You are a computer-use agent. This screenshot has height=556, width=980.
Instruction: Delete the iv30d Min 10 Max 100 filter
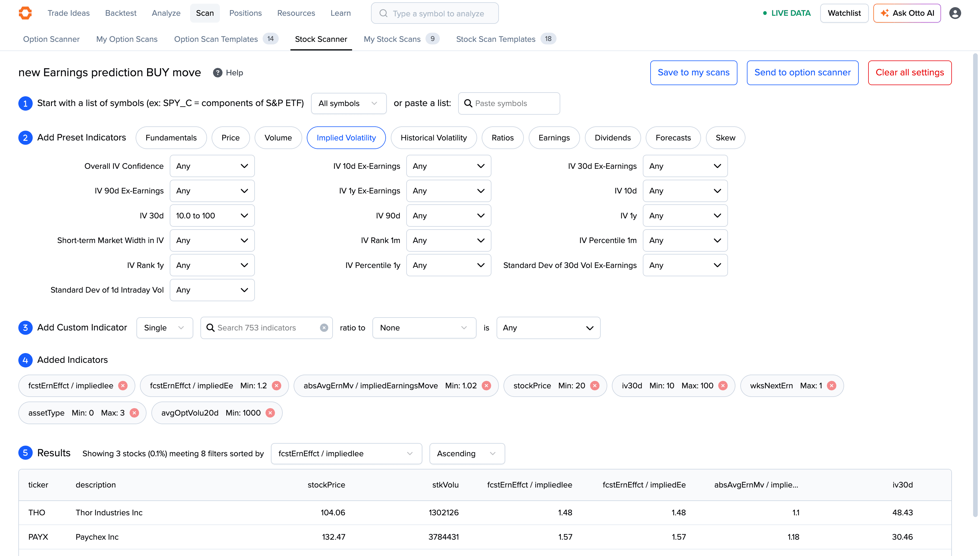723,386
